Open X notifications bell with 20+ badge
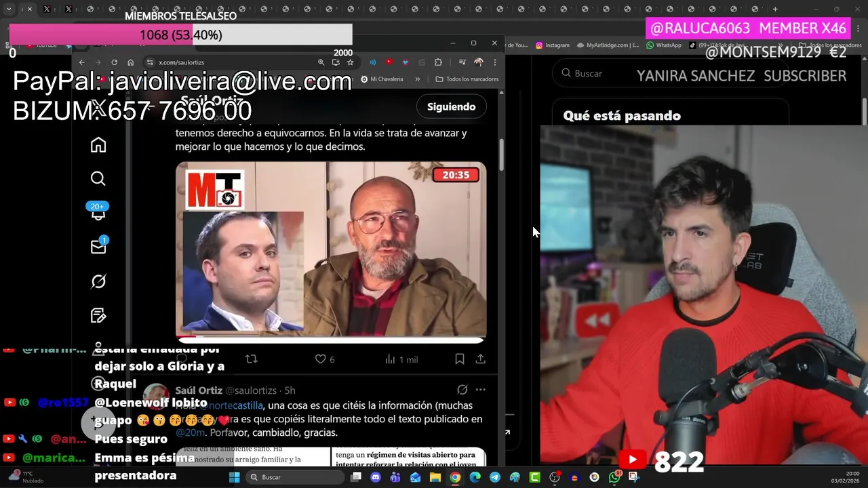 pos(98,213)
